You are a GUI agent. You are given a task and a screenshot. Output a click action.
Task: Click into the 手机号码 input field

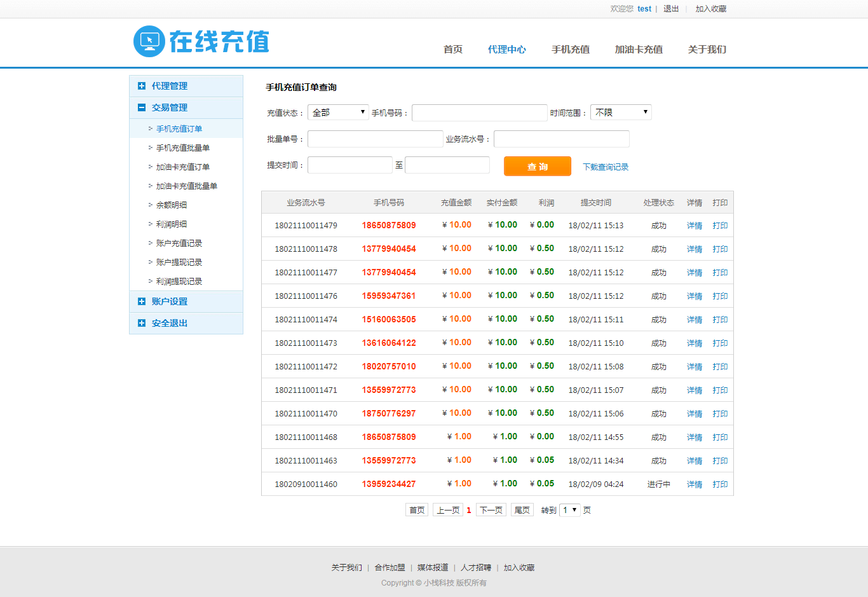tap(479, 113)
